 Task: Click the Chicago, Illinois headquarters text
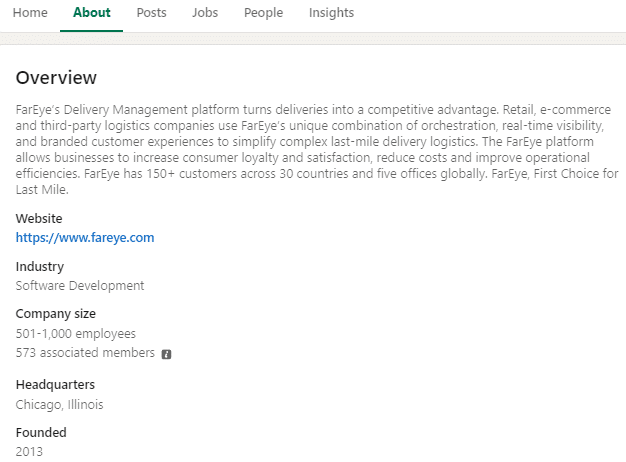click(59, 405)
